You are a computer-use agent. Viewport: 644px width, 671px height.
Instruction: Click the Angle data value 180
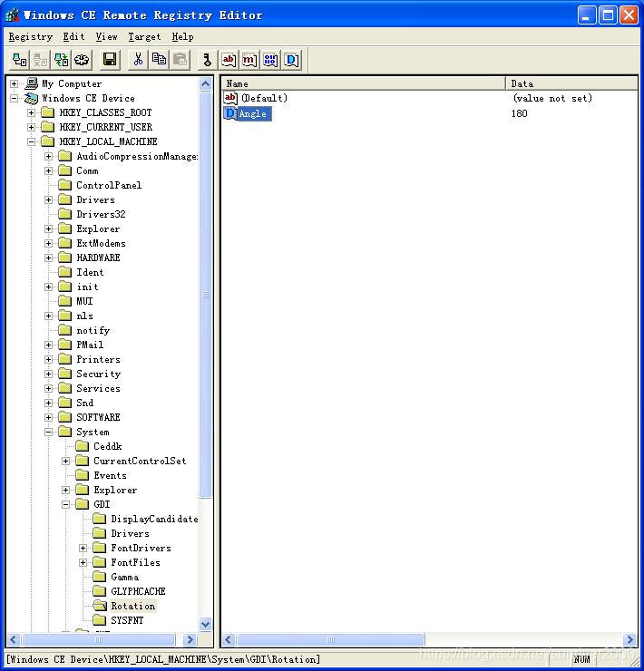520,114
